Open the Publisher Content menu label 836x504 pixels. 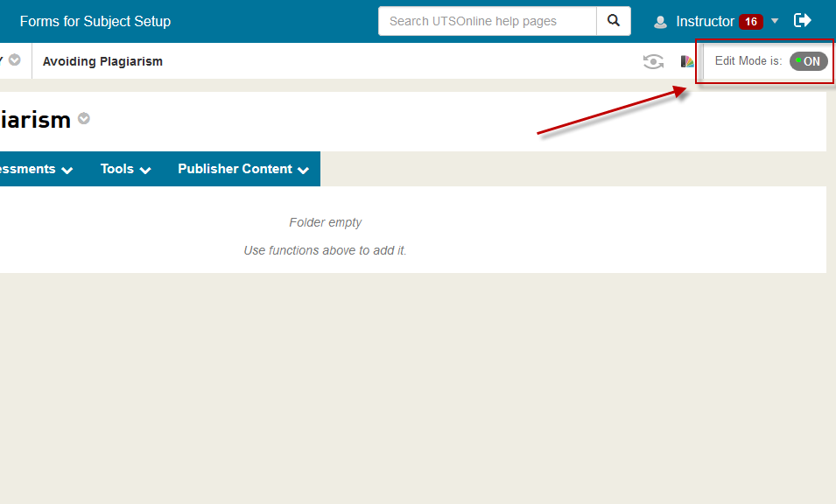pyautogui.click(x=235, y=169)
